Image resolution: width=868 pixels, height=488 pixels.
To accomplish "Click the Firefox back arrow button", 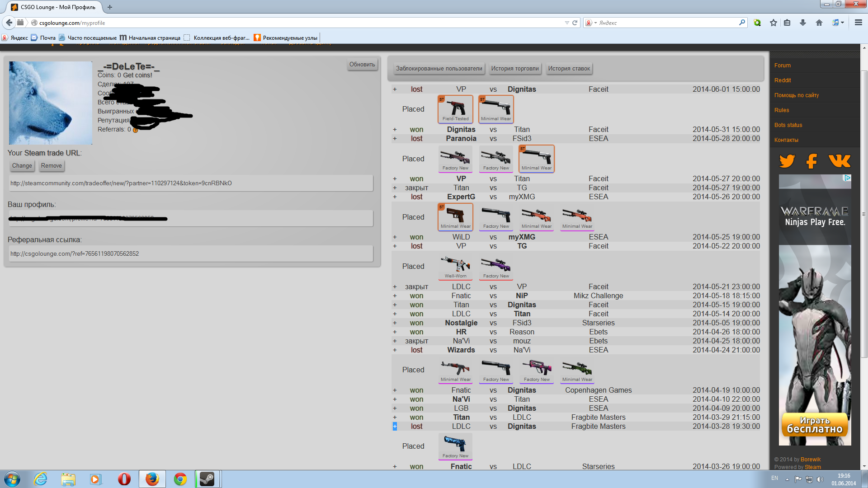I will (x=9, y=23).
